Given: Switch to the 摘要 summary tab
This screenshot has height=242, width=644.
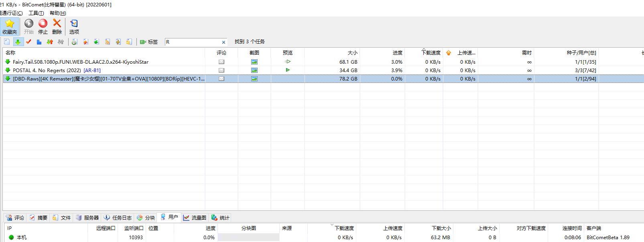Looking at the screenshot, I should (39, 218).
